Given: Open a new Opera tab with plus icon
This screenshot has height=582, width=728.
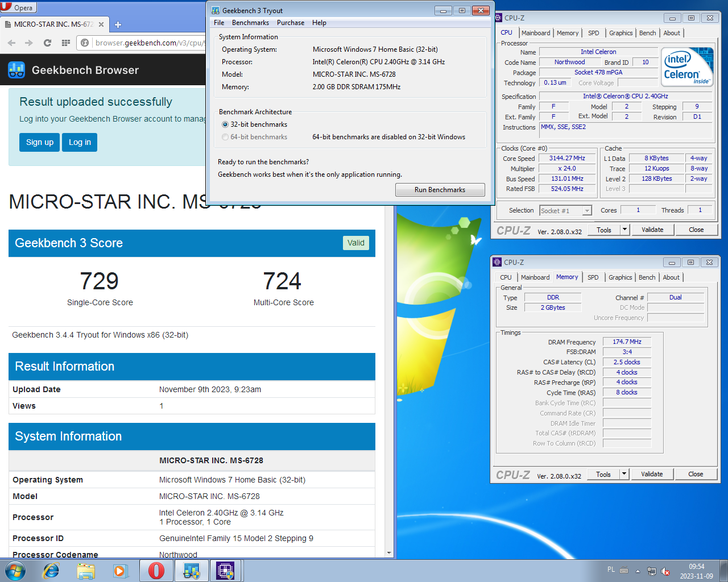Looking at the screenshot, I should point(118,24).
